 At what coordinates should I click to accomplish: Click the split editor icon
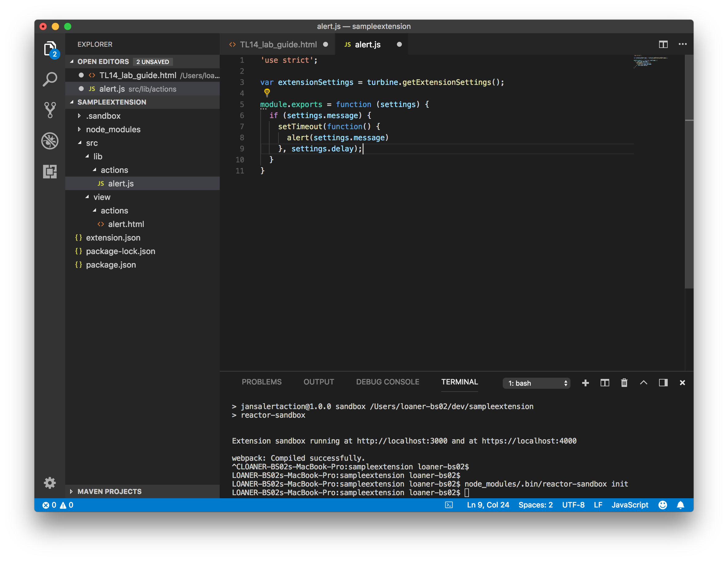663,44
